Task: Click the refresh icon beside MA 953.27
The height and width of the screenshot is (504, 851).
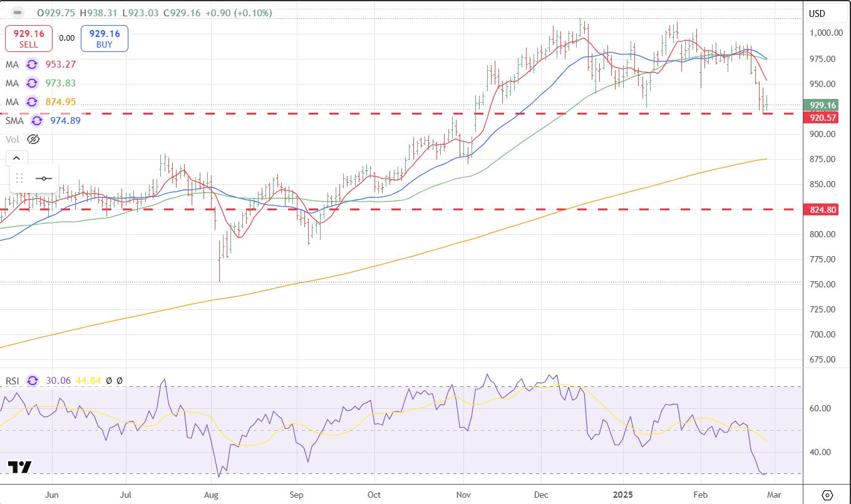Action: 31,64
